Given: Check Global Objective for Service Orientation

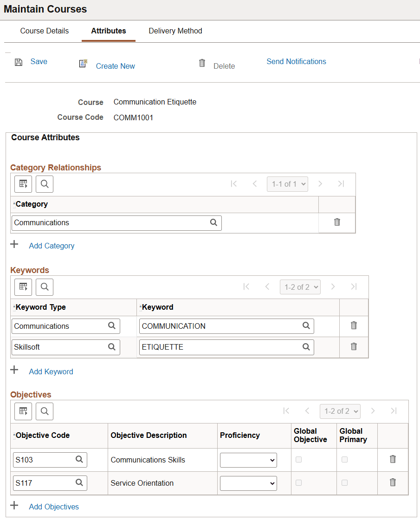Looking at the screenshot, I should tap(299, 483).
